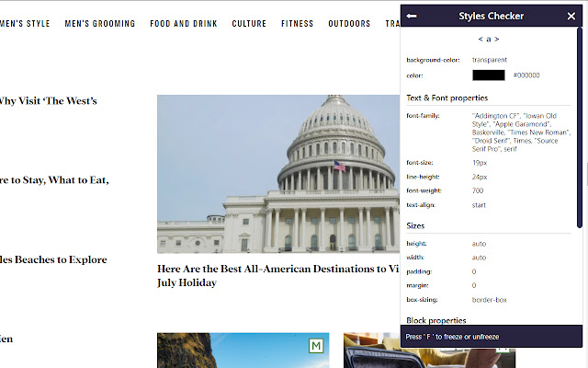Open the 'Beaches to Explore' article link

point(53,259)
